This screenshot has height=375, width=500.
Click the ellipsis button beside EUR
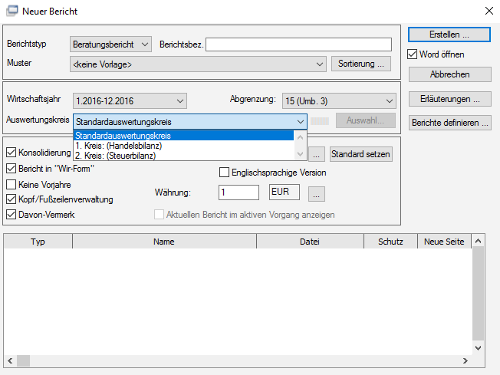316,194
